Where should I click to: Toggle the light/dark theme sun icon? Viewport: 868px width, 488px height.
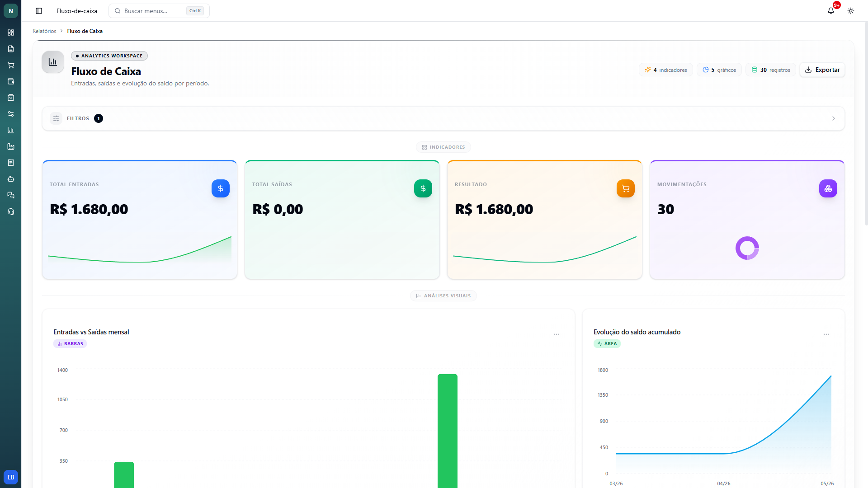(x=851, y=11)
